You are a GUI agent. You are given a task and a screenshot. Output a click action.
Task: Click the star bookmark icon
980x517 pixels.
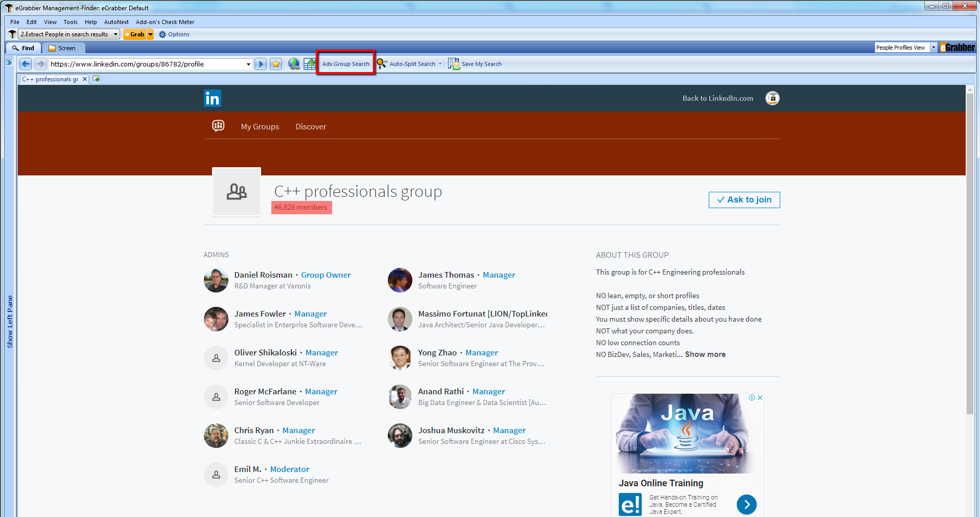click(276, 64)
